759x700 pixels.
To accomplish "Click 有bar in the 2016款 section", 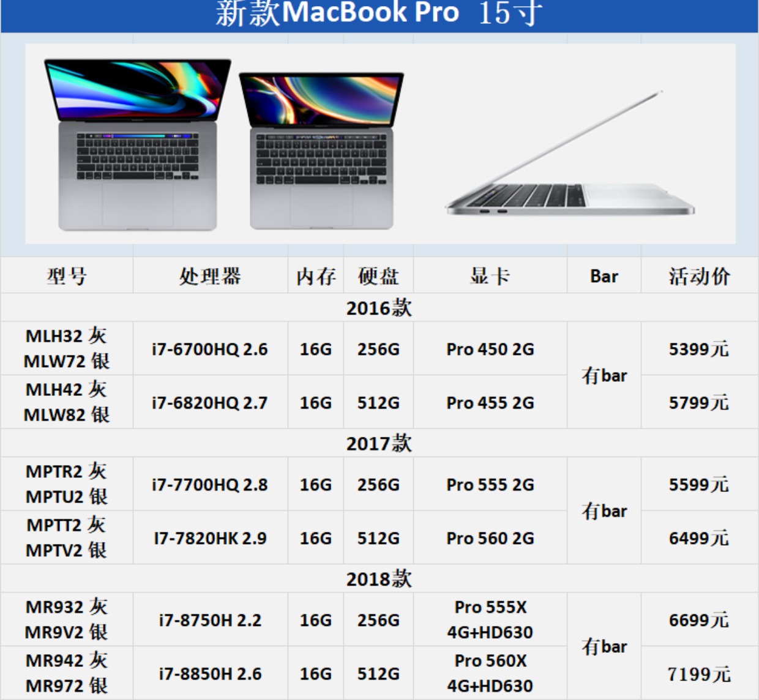I will [x=604, y=375].
